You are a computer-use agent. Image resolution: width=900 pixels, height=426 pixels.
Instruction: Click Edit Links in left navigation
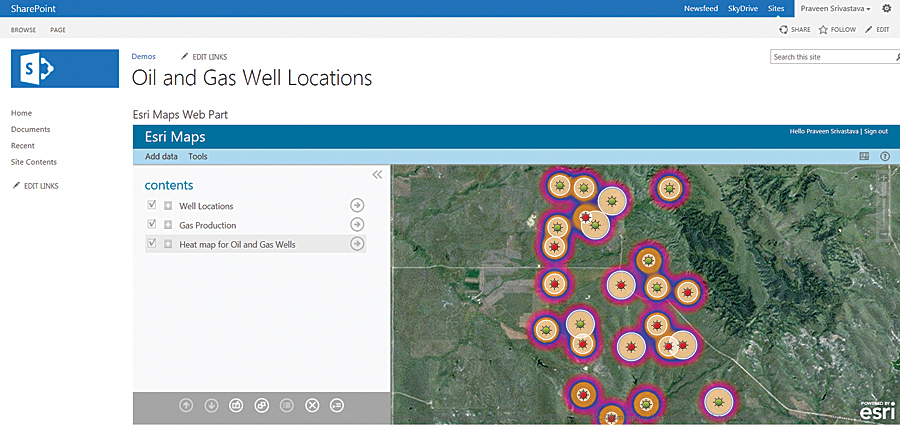pyautogui.click(x=36, y=186)
